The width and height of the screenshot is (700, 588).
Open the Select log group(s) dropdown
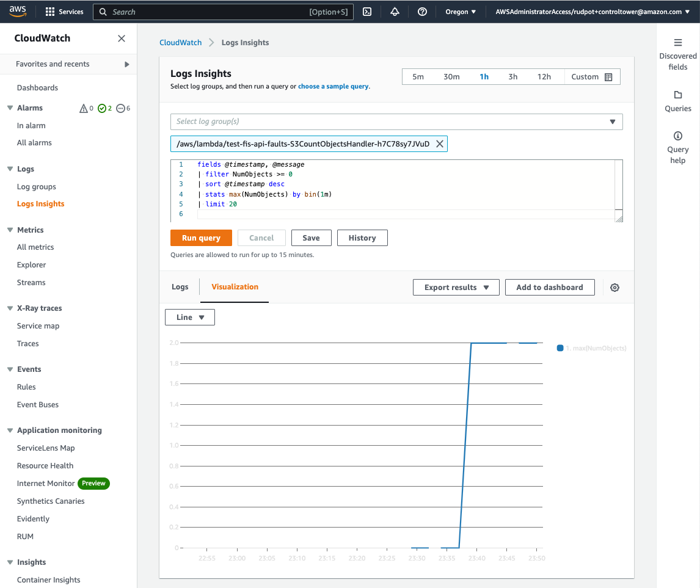click(611, 122)
